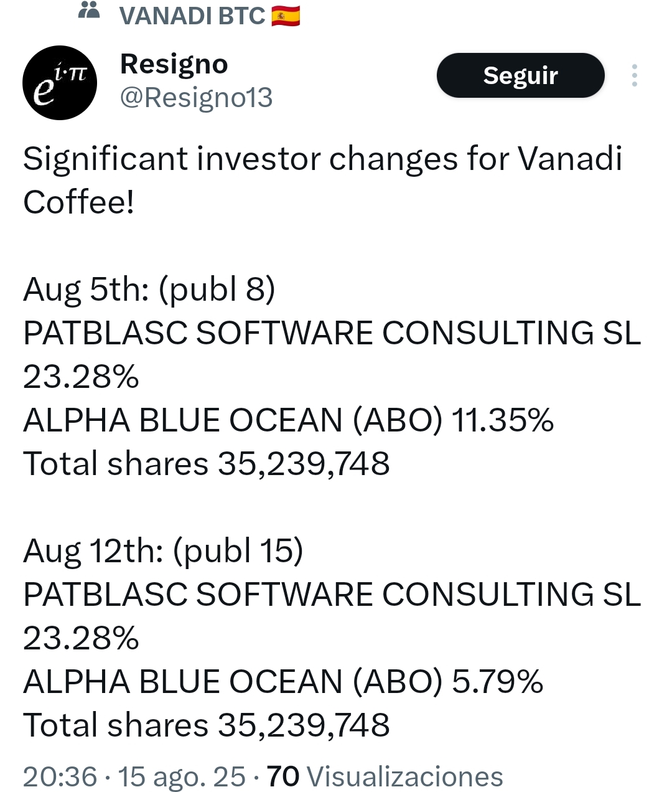Tap PATBLASC SOFTWARE CONSULTING line under Aug 12th
The width and height of the screenshot is (672, 792).
(x=332, y=595)
